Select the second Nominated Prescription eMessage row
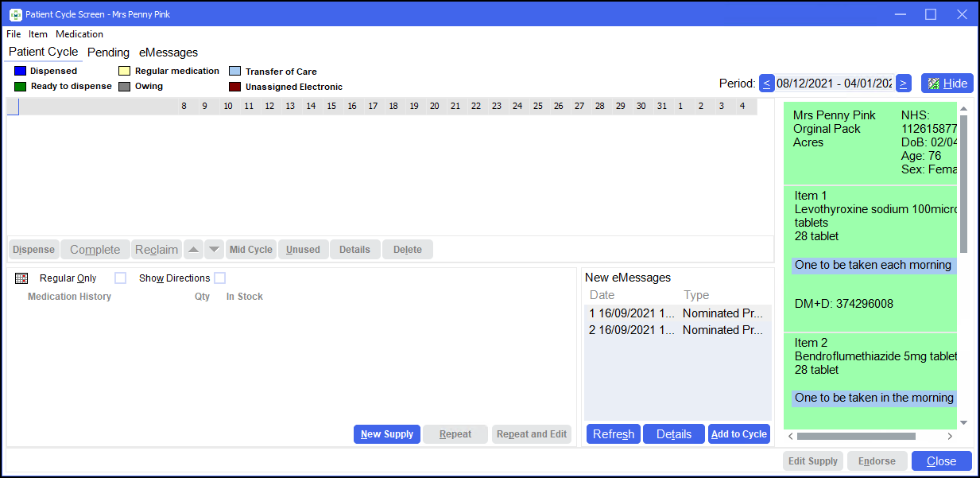Viewport: 980px width, 478px height. [x=677, y=330]
